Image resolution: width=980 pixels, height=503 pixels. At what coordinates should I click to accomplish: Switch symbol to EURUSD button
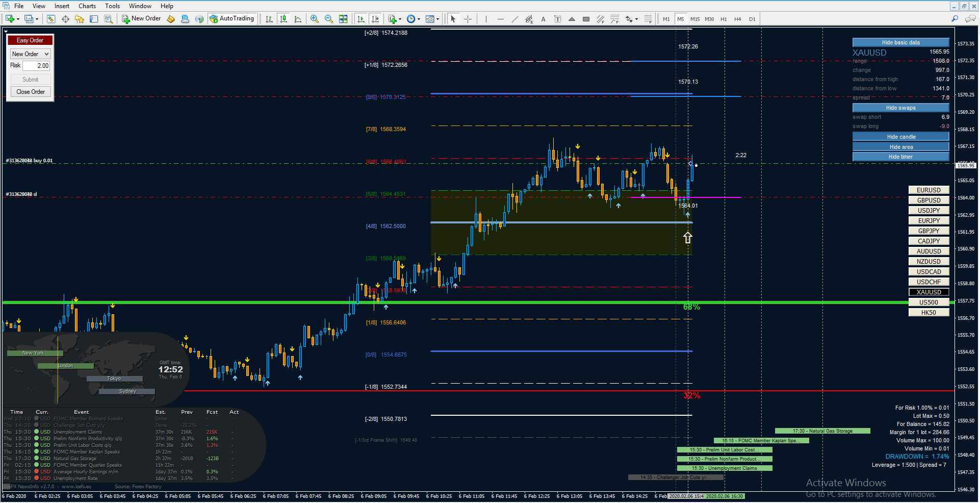[x=929, y=190]
